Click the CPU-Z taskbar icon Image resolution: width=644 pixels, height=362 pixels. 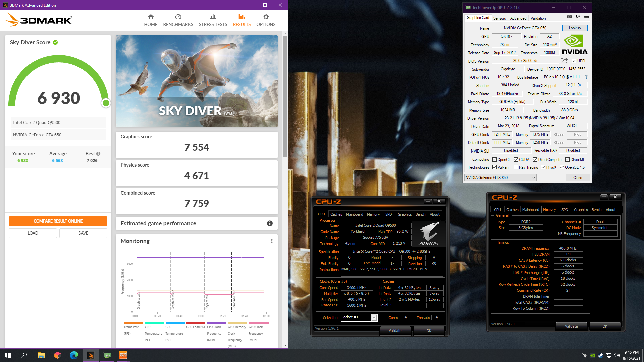pyautogui.click(x=123, y=355)
